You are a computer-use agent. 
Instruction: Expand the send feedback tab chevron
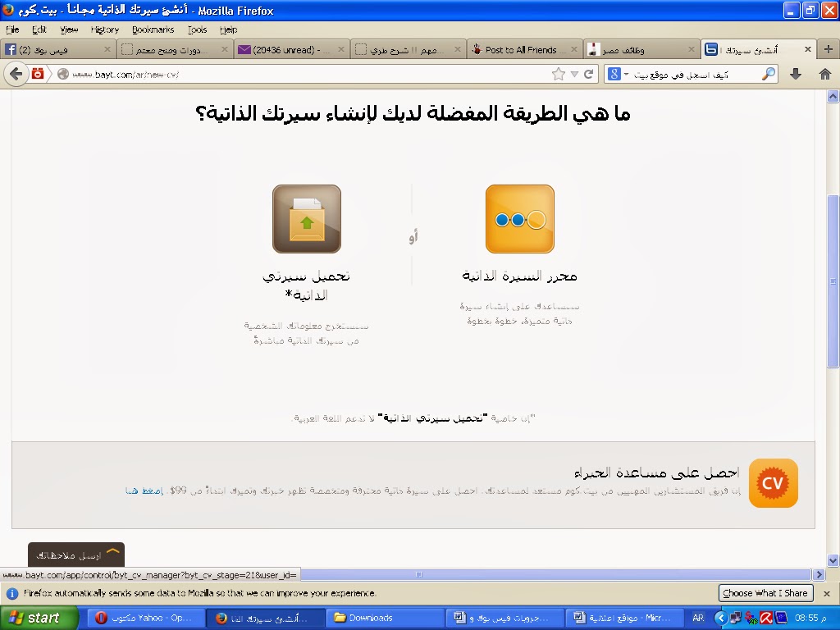[113, 552]
